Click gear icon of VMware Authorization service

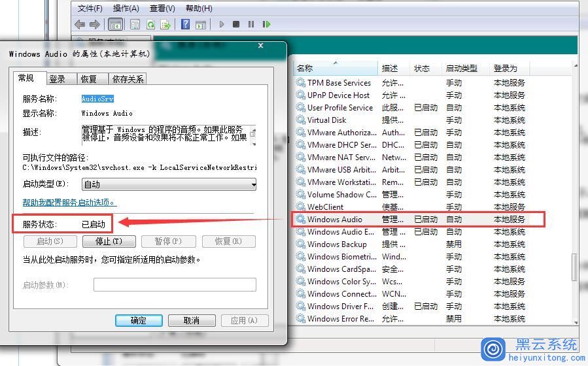tap(300, 132)
